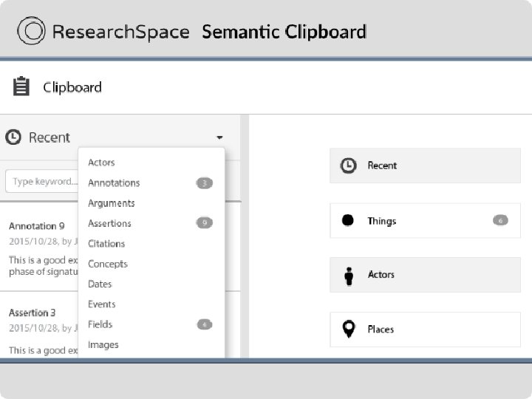Open the Annotation 9 clipboard entry
The image size is (532, 399).
(x=37, y=226)
